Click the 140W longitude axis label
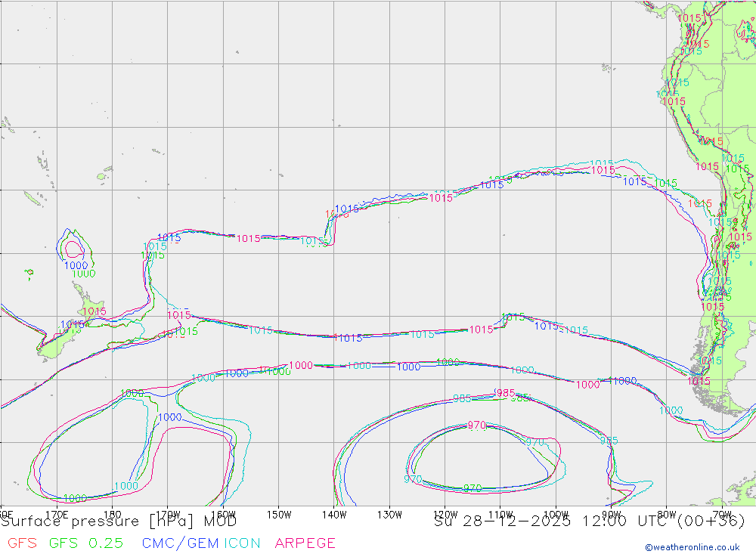Image resolution: width=756 pixels, height=554 pixels. point(334,514)
